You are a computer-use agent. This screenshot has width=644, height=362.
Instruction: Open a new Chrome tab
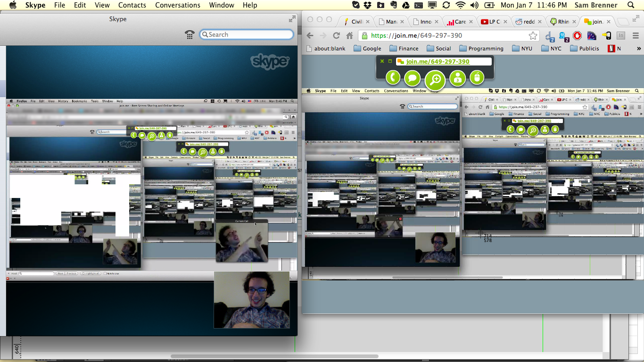[x=622, y=21]
